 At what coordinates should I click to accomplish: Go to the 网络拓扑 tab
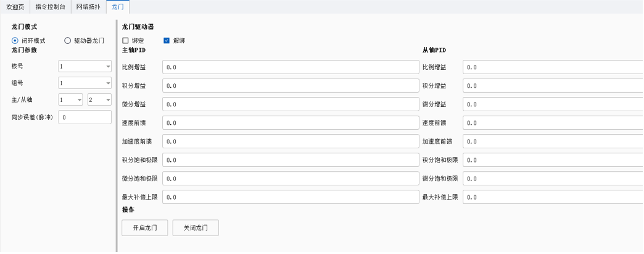point(89,6)
